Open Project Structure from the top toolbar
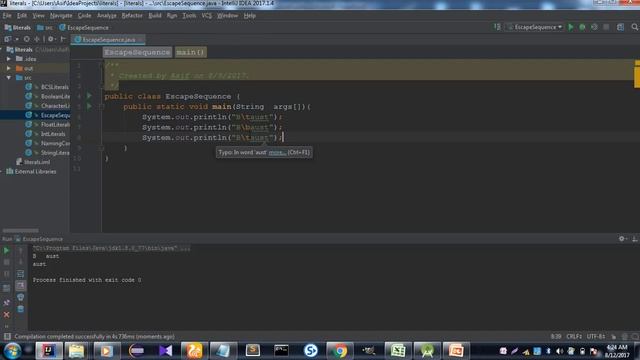This screenshot has height=360, width=640. [620, 27]
